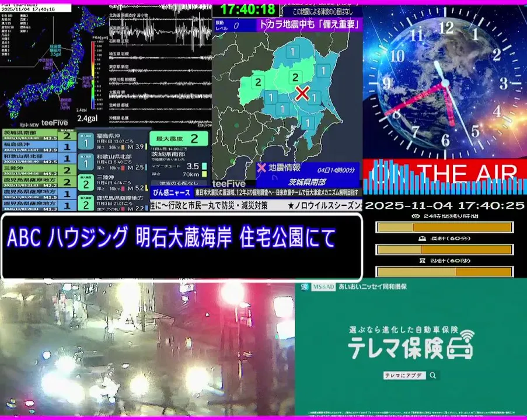
Task: Click the red X epicenter marker on the map
Action: point(302,93)
